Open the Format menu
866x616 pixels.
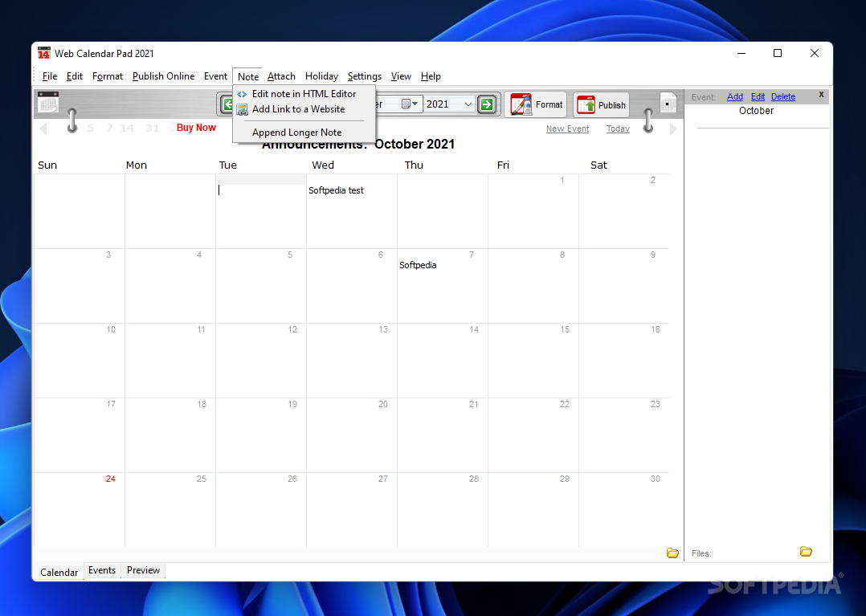click(x=107, y=76)
